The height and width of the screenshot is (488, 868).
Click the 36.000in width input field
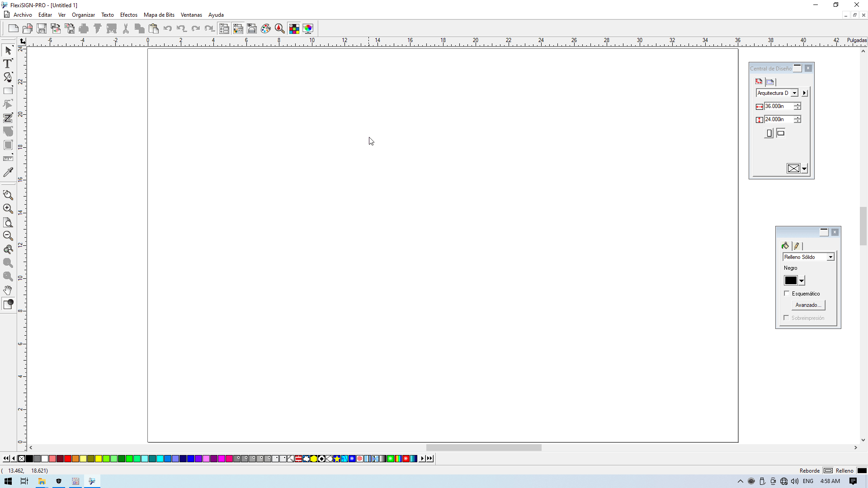[778, 106]
